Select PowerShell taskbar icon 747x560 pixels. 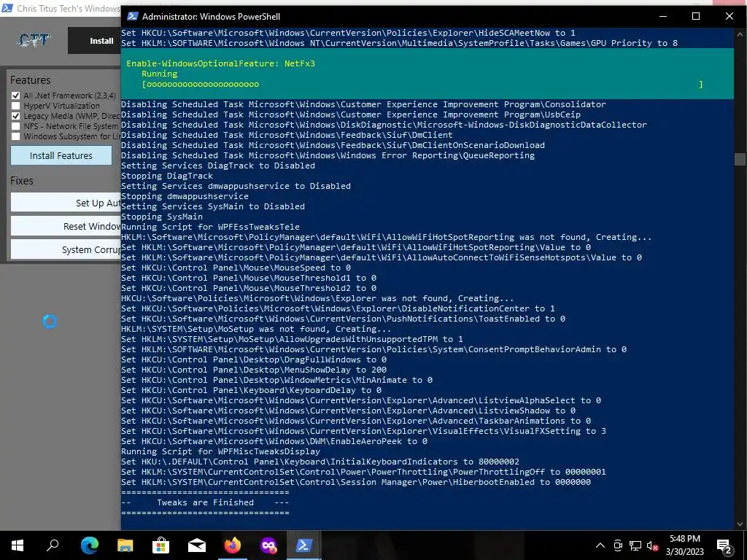click(304, 545)
